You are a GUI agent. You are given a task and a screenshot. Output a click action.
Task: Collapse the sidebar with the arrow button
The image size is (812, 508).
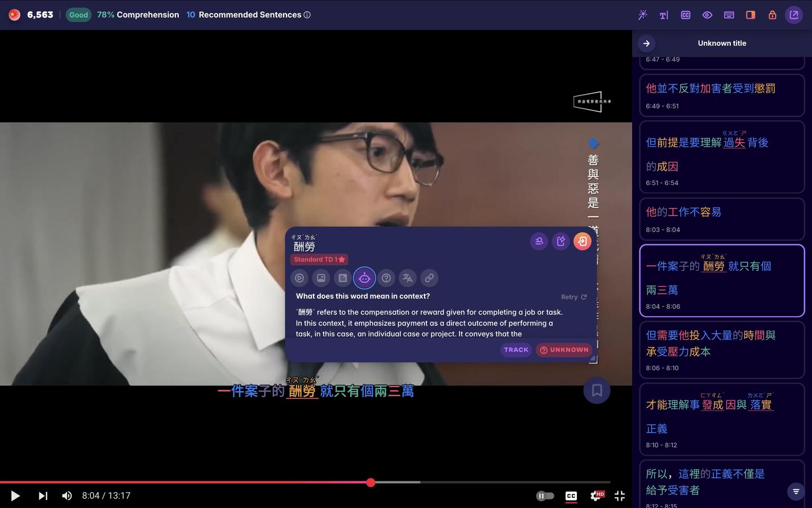click(x=646, y=43)
